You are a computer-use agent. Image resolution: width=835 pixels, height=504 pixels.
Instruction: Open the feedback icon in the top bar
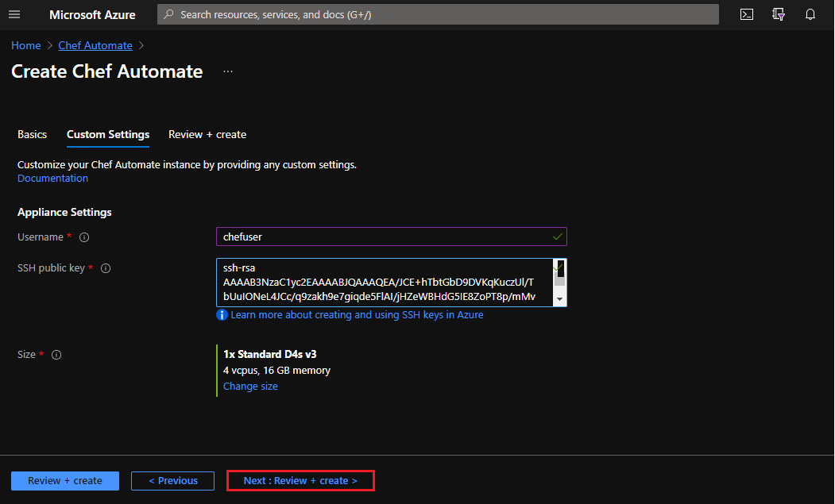(x=778, y=14)
